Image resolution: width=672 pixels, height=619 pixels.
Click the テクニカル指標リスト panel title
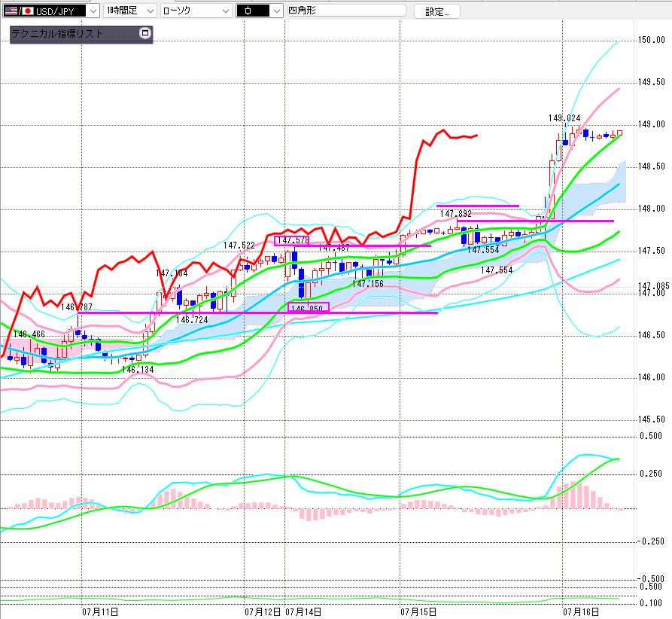(x=57, y=34)
